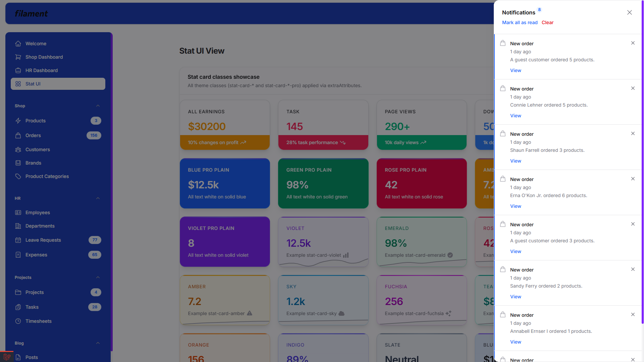The width and height of the screenshot is (644, 362).
Task: View Annabell Ernser I's order
Action: (516, 342)
